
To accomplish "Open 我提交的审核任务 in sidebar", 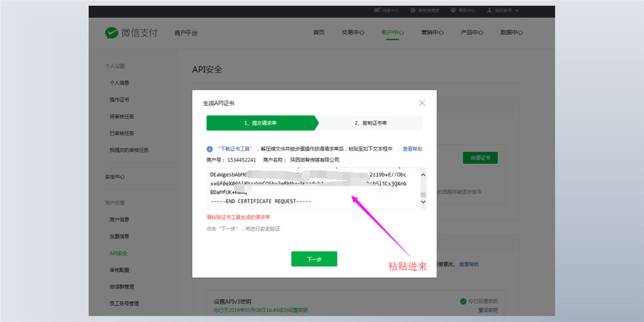I will click(x=129, y=150).
